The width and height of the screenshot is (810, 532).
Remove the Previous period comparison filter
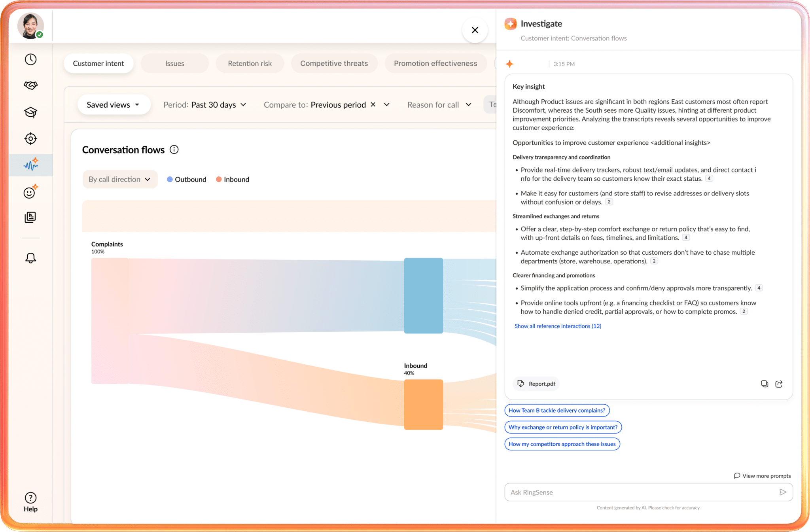[373, 104]
